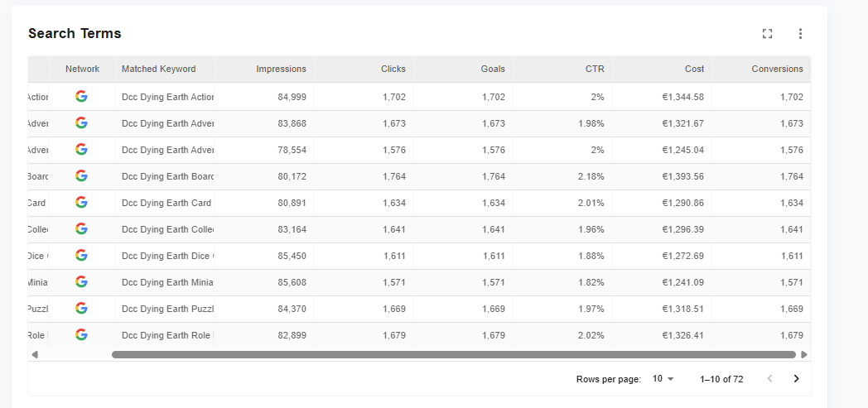
Task: Select Dcc Dying Earth Puzzl keyword cell
Action: coord(165,309)
